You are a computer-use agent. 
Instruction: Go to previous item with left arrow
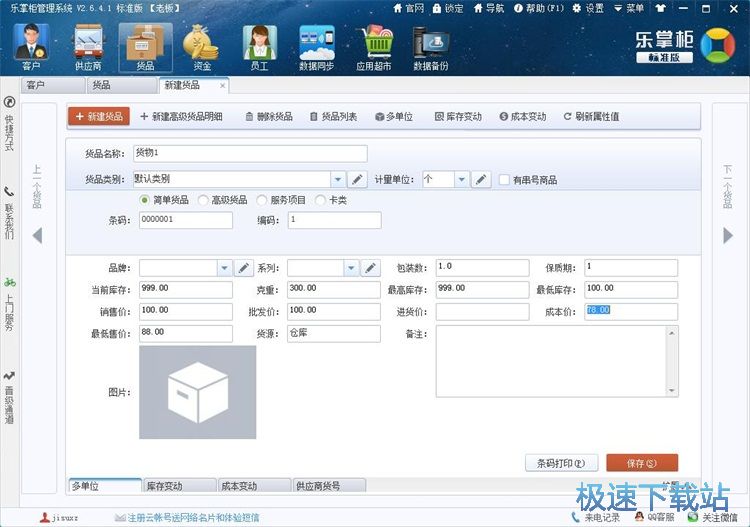(37, 236)
